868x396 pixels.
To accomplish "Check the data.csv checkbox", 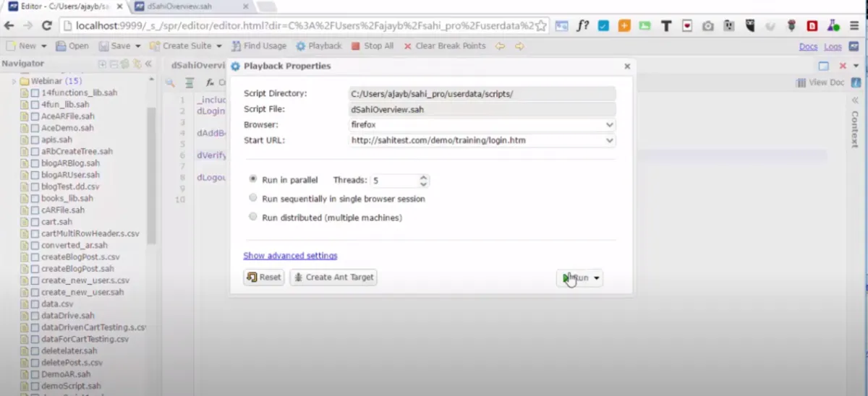I will pos(35,304).
